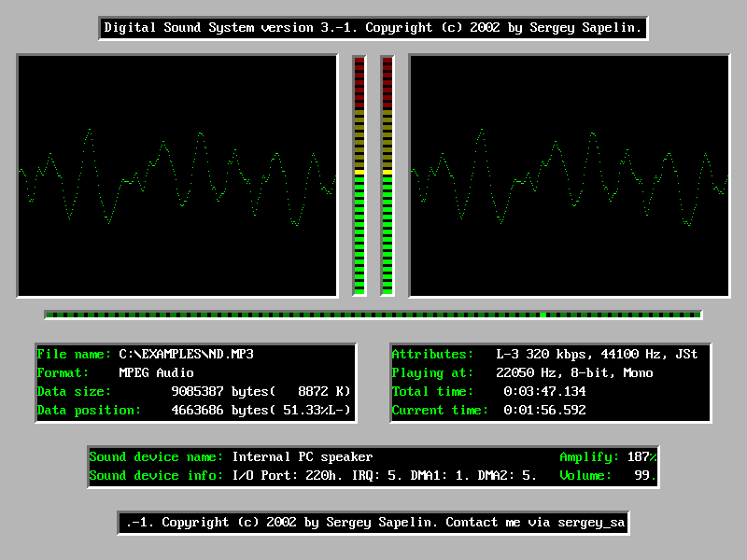Click the amplify value 187%
Screen dimensions: 747x560
click(x=641, y=456)
